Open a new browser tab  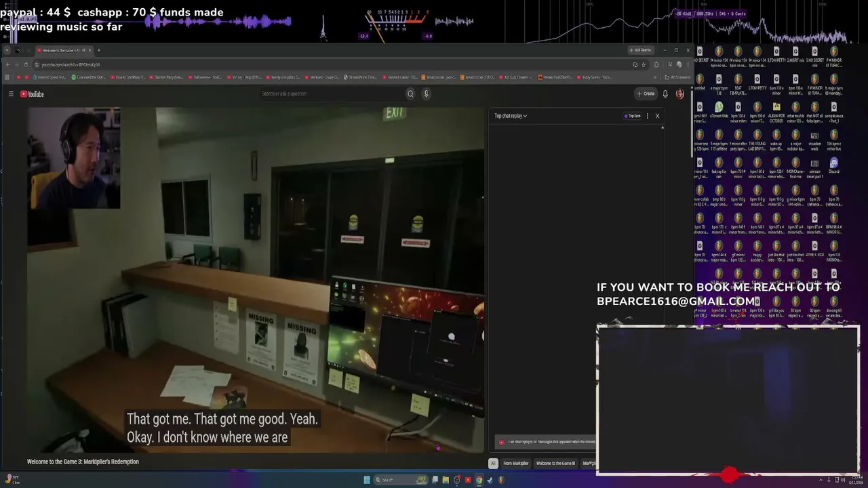click(x=98, y=50)
